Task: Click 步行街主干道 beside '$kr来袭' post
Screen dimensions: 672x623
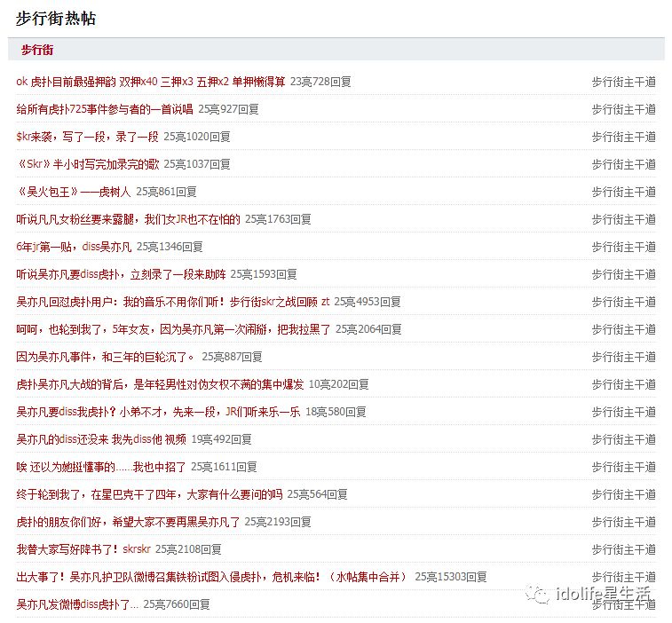Action: 623,137
